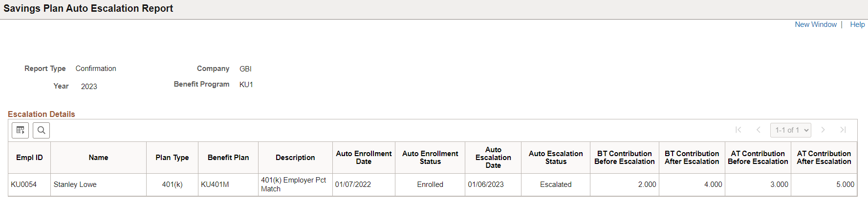Image resolution: width=868 pixels, height=207 pixels.
Task: Sort by Auto Enrollment Date header
Action: [x=364, y=158]
